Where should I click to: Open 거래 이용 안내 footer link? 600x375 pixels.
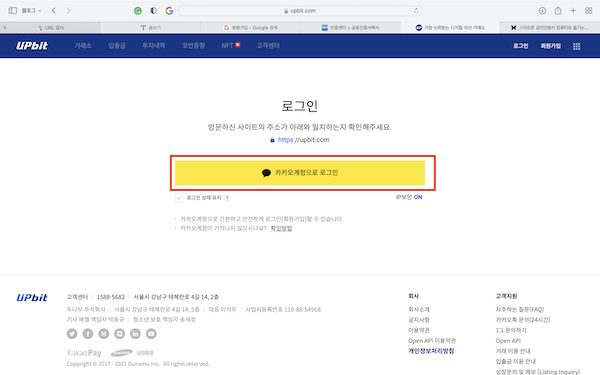pyautogui.click(x=513, y=351)
